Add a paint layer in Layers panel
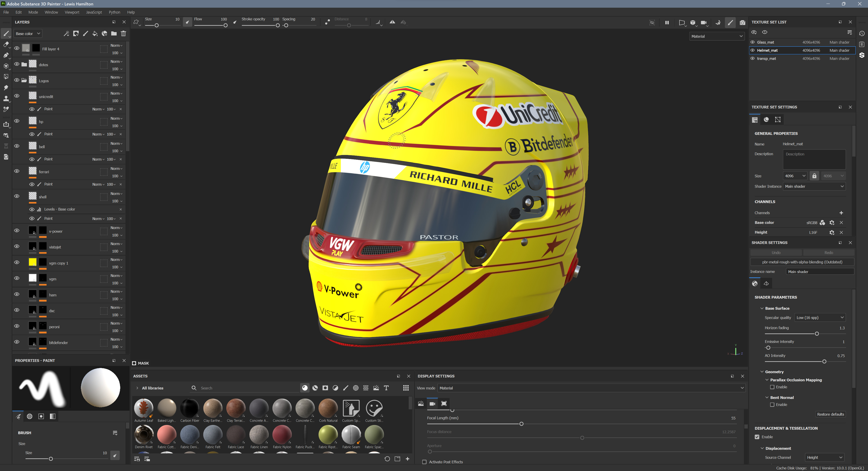This screenshot has width=868, height=471. click(86, 34)
